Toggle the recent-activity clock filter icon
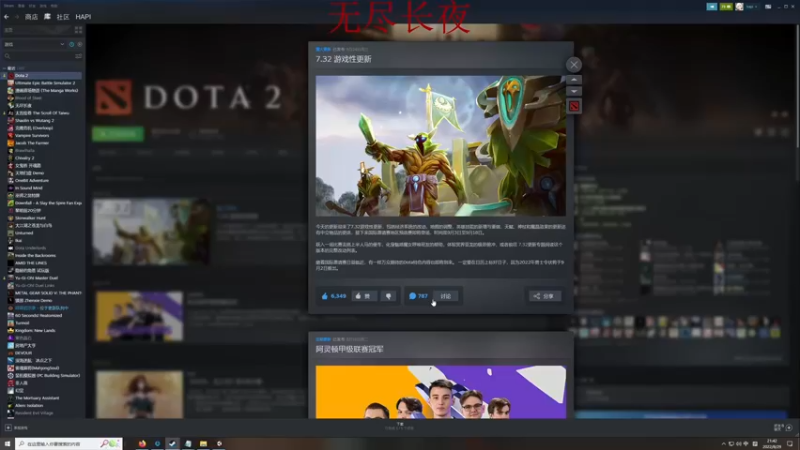The width and height of the screenshot is (800, 450). (71, 44)
